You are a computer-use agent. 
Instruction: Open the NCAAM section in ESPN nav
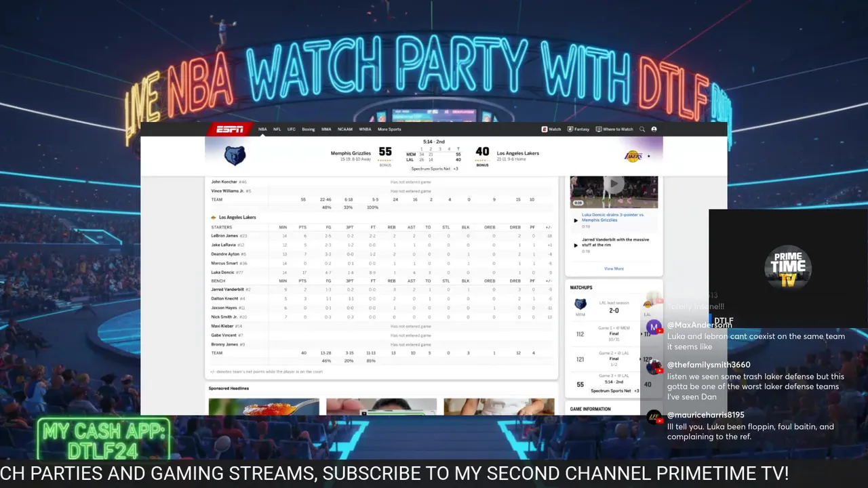click(x=345, y=129)
